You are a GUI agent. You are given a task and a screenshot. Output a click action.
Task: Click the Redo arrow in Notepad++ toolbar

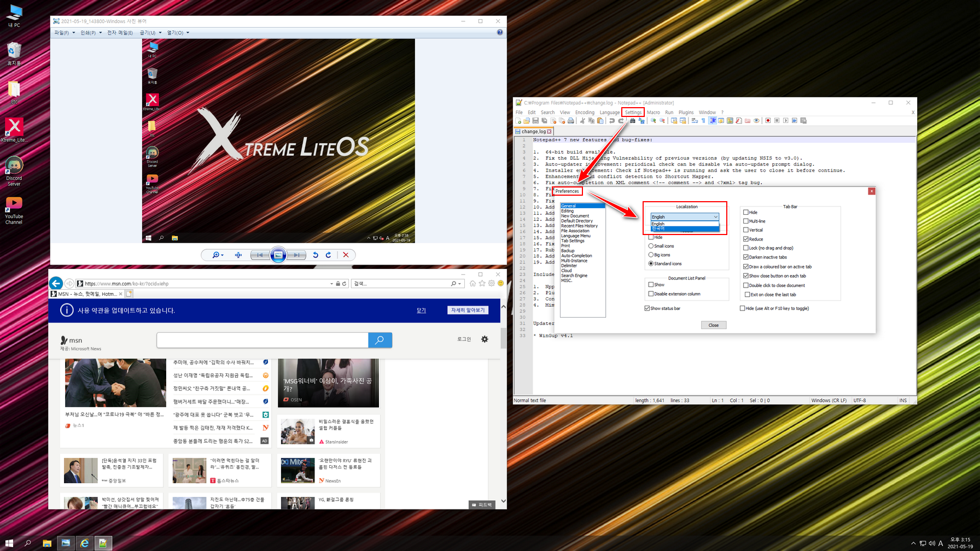[621, 121]
